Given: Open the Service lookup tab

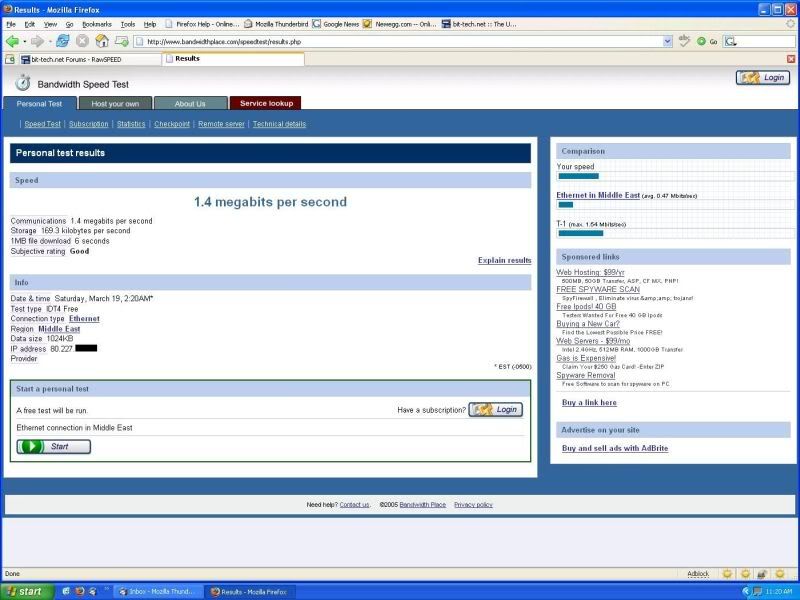Looking at the screenshot, I should click(266, 103).
